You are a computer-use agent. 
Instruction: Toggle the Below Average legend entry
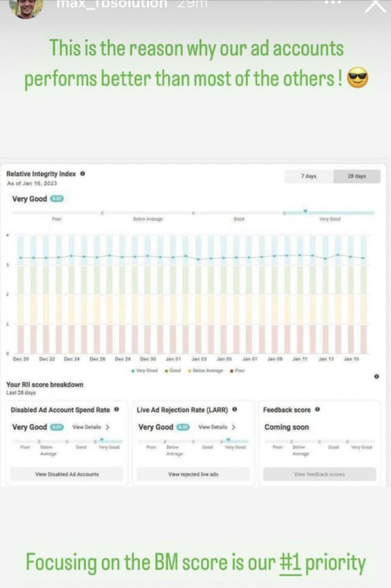click(x=205, y=371)
